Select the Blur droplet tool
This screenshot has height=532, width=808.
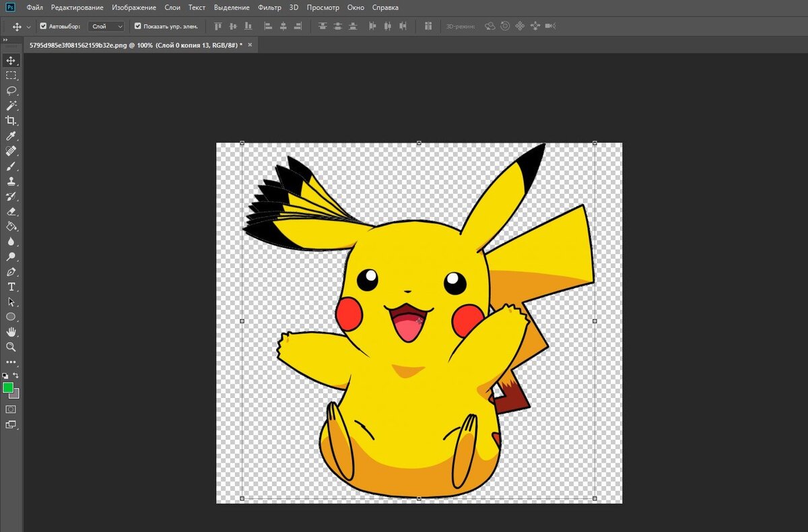coord(11,241)
